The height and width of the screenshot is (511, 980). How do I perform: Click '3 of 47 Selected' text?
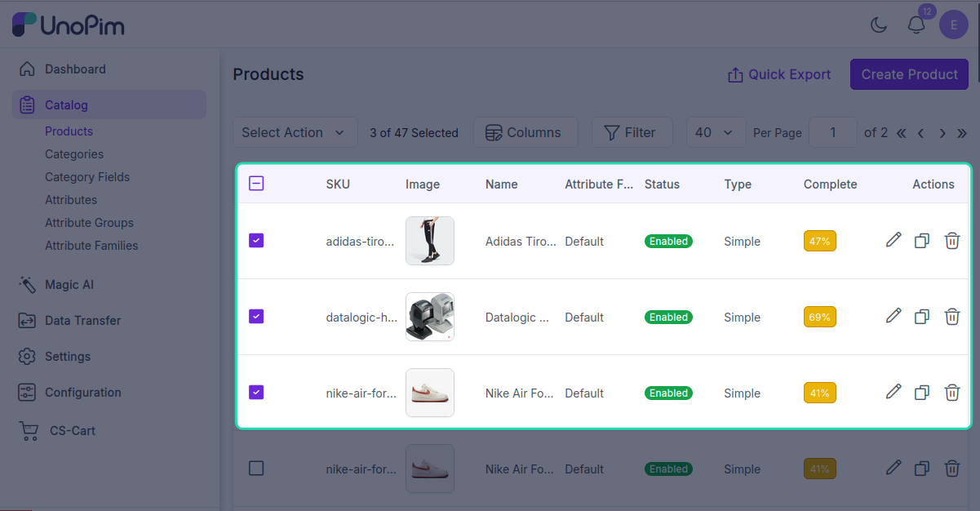click(414, 133)
